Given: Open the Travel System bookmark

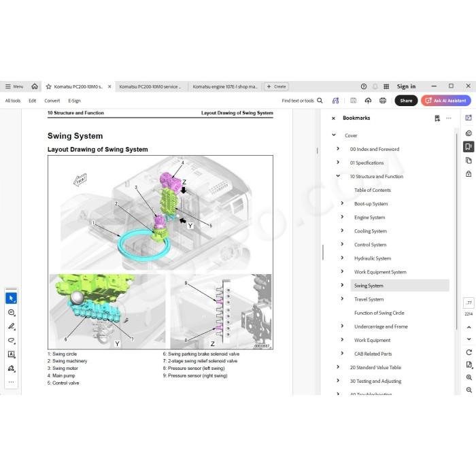Looking at the screenshot, I should coord(369,299).
